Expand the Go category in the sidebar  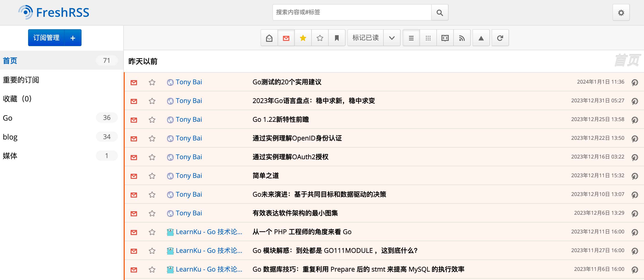tap(8, 118)
